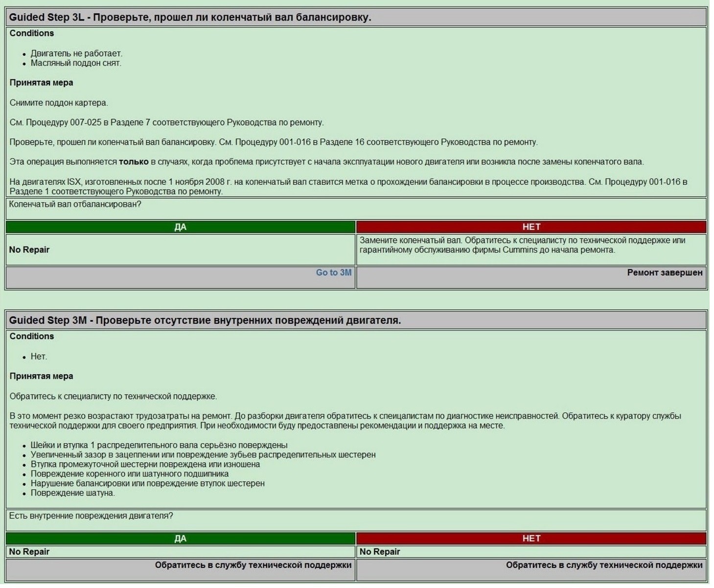Click line 'Обратитесь к специалисту по технической поддержке.'
Viewport: 714px width, 588px height.
113,396
